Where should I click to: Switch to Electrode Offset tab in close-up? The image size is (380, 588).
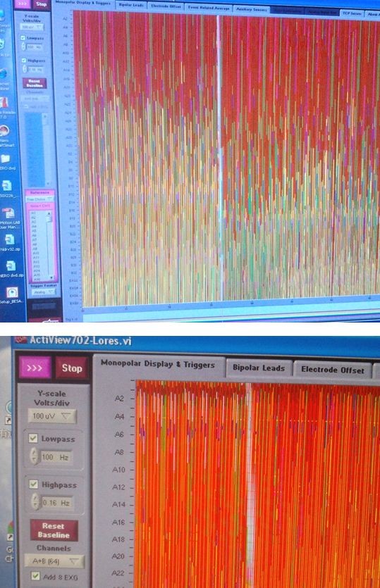click(333, 370)
